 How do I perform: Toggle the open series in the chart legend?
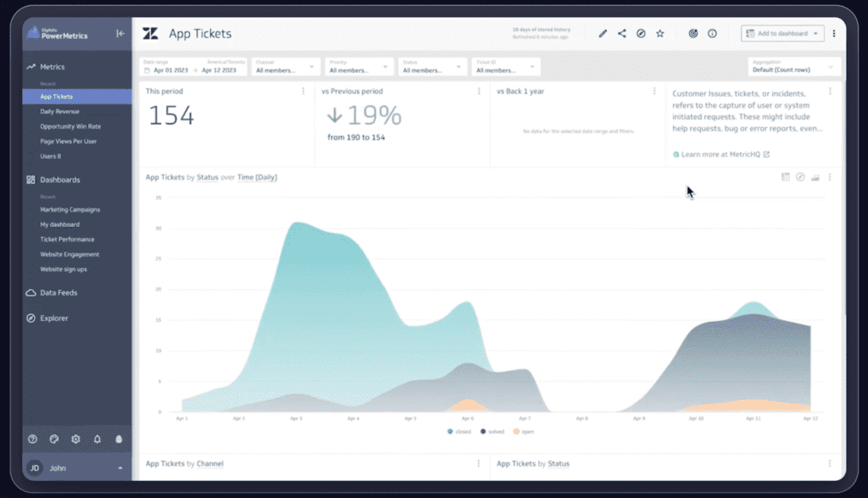523,431
